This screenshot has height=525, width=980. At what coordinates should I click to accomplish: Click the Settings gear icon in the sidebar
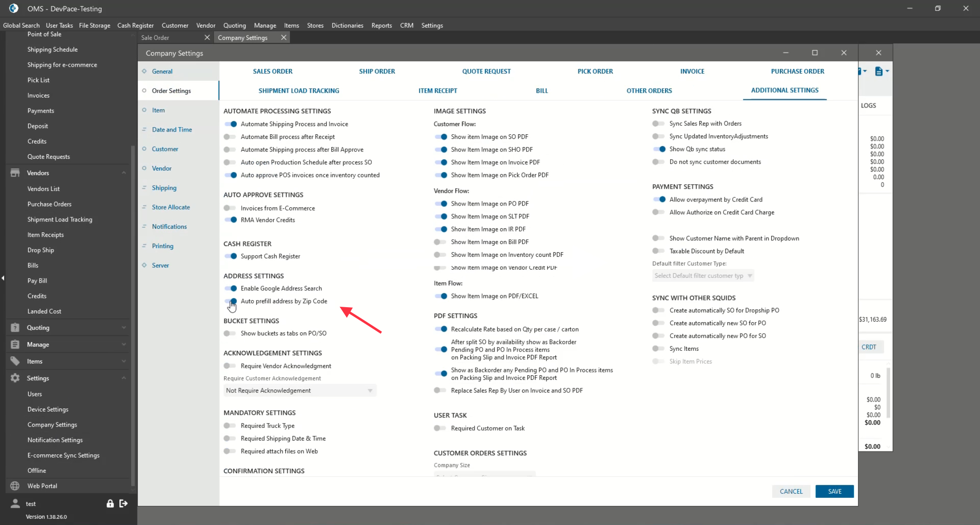(x=15, y=378)
